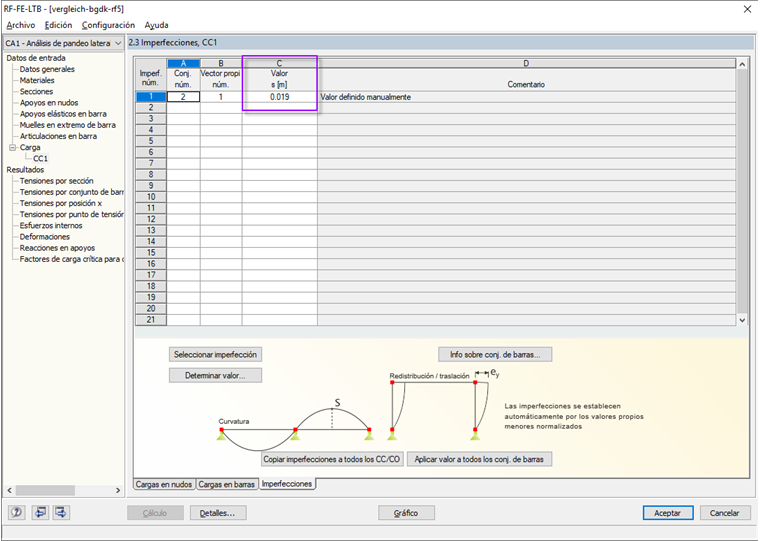The height and width of the screenshot is (541, 760).
Task: Click the help question mark icon button
Action: (x=16, y=512)
